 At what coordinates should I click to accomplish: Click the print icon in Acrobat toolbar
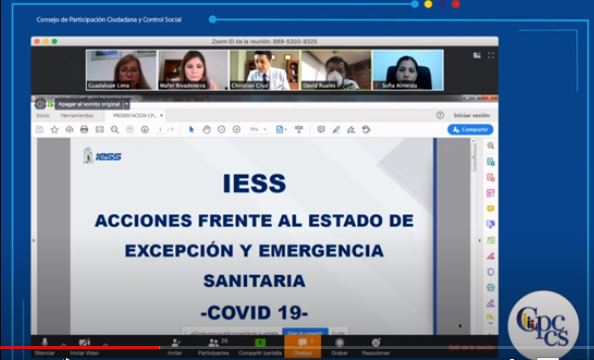click(x=84, y=130)
